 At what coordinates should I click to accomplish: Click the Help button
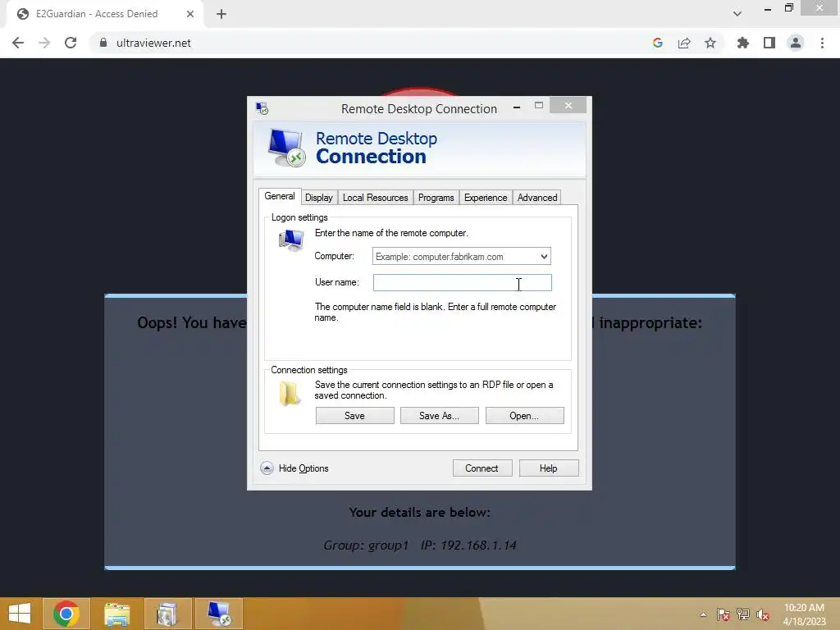pyautogui.click(x=549, y=468)
